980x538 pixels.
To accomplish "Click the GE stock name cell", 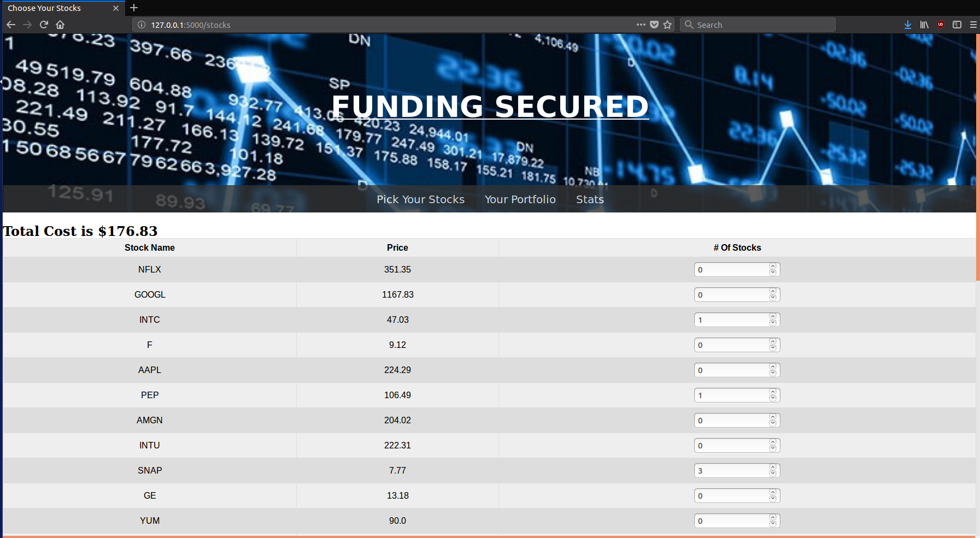I will pyautogui.click(x=150, y=495).
